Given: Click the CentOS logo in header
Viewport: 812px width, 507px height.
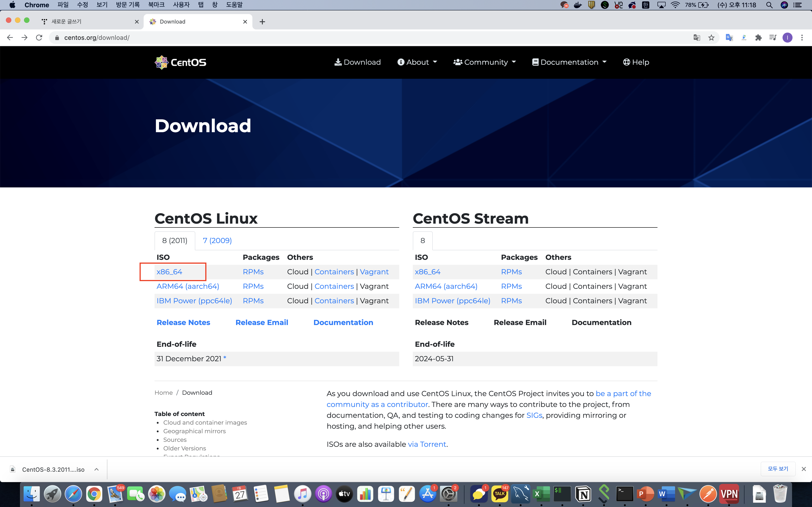Looking at the screenshot, I should (x=181, y=62).
